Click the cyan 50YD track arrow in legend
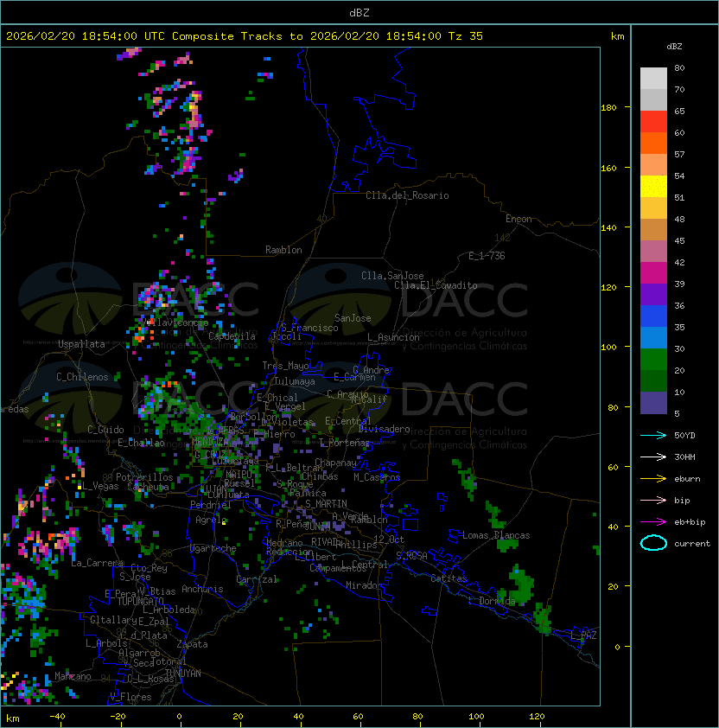This screenshot has height=728, width=719. pos(653,436)
